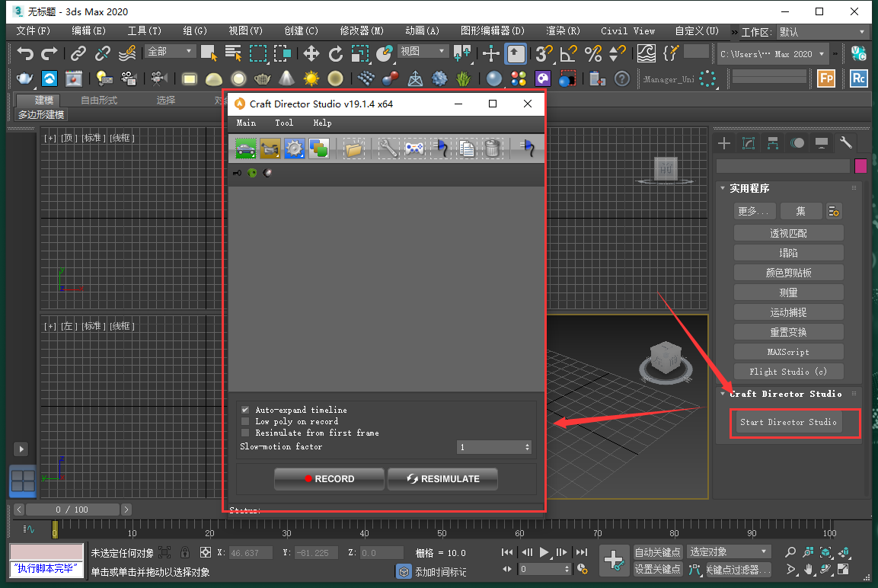Viewport: 878px width, 588px height.
Task: Open the Tool menu in Craft Director
Action: [284, 123]
